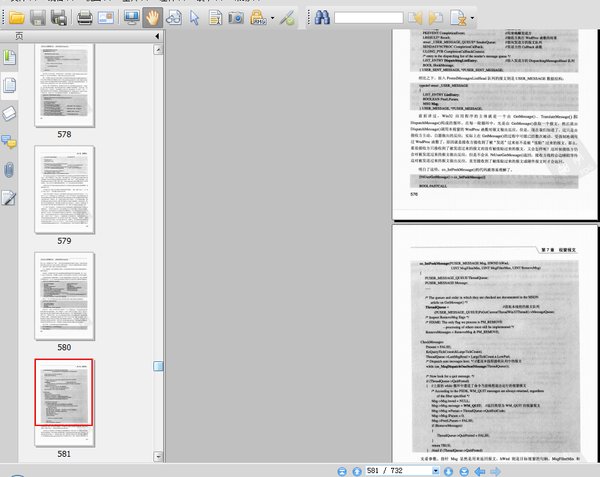Find next match with the right folder-arrow icon

coord(435,18)
